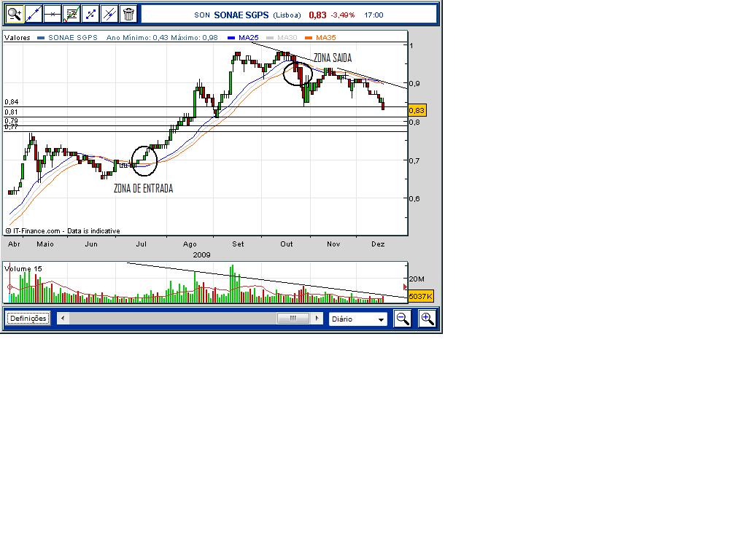Select the parallel lines tool
Screen dimensions: 747x560
[109, 15]
